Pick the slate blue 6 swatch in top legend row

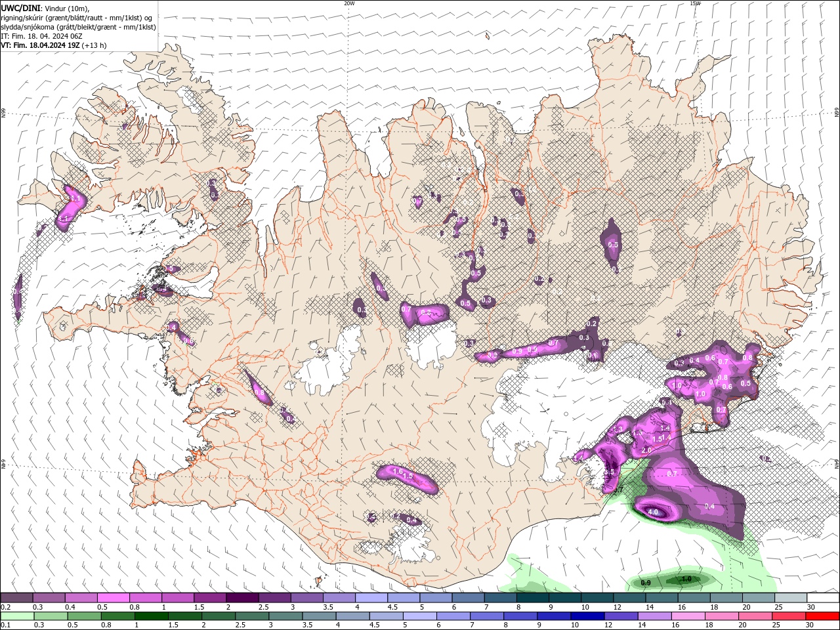469,598
